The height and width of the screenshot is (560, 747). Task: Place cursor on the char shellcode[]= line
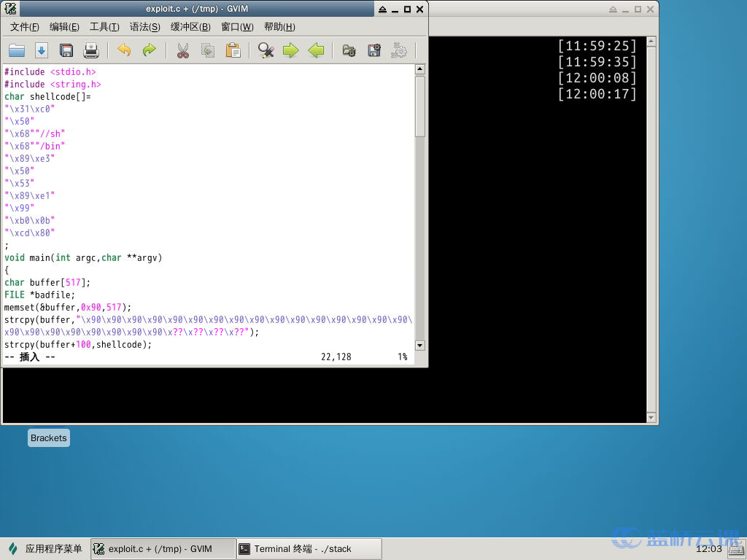47,97
